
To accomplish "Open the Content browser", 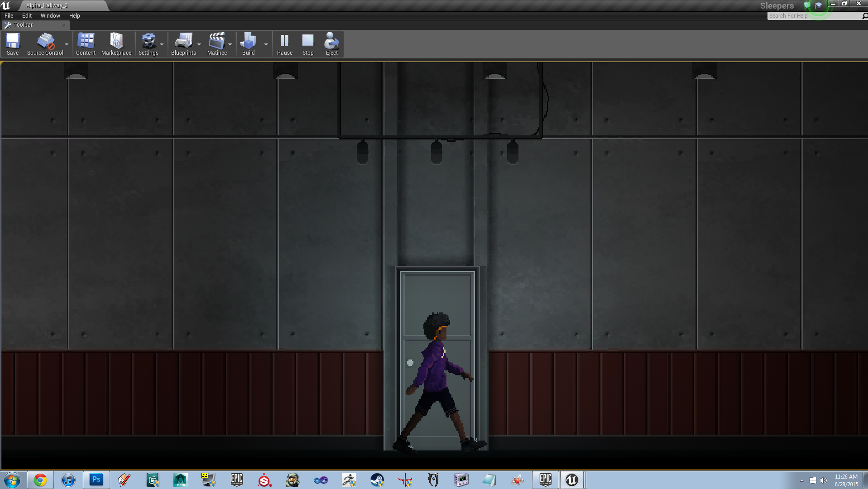I will click(86, 44).
